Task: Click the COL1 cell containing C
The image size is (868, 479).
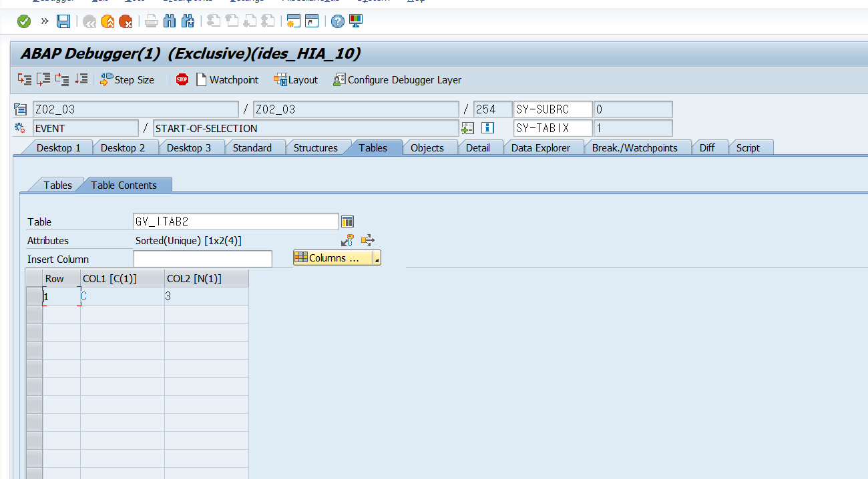Action: (x=122, y=296)
